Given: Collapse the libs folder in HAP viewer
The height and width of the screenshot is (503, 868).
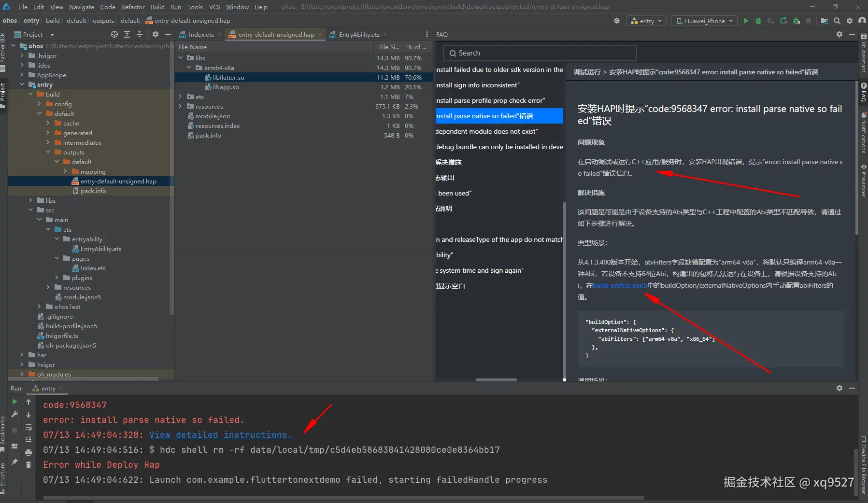Looking at the screenshot, I should pyautogui.click(x=181, y=58).
